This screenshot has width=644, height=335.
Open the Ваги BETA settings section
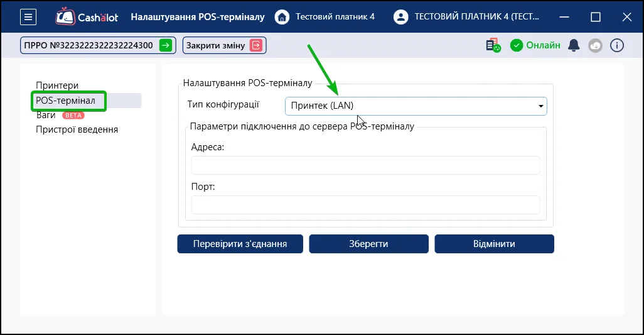[x=60, y=115]
